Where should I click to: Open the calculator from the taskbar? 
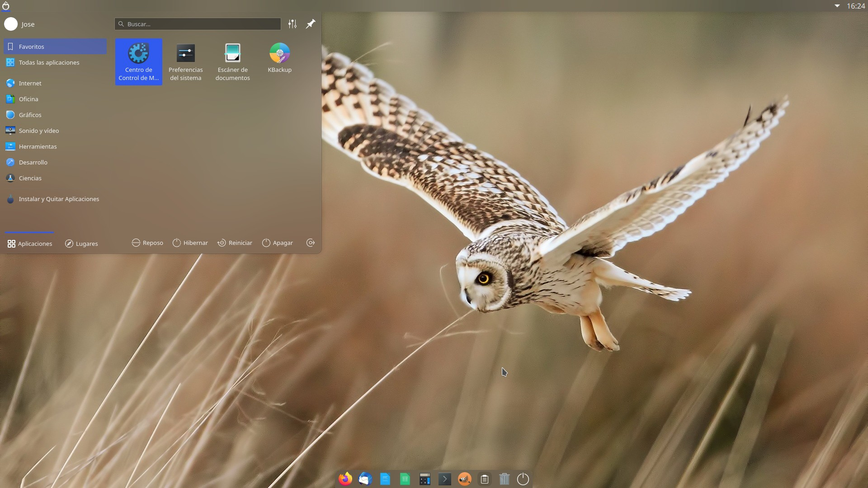pos(425,479)
